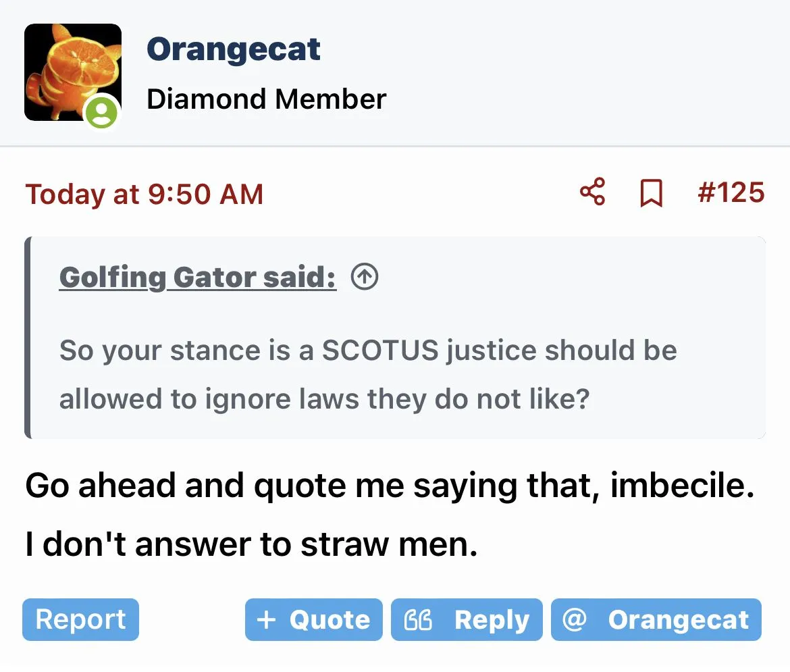This screenshot has height=672, width=790.
Task: Open the "Golfing Gator said:" link
Action: (x=197, y=277)
